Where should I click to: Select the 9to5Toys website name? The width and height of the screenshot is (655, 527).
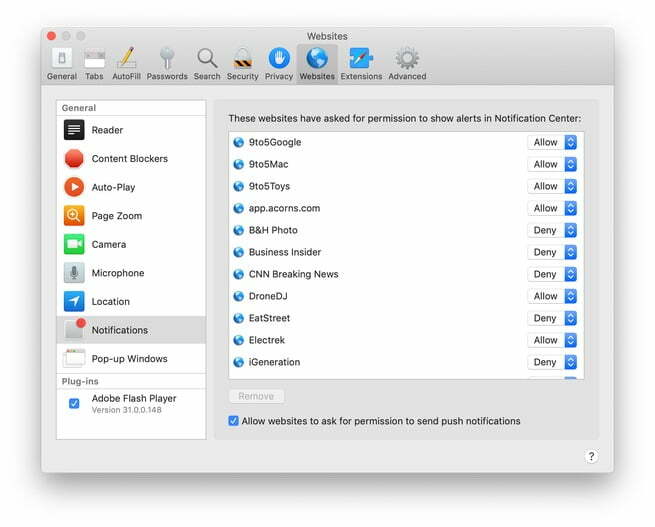click(269, 186)
